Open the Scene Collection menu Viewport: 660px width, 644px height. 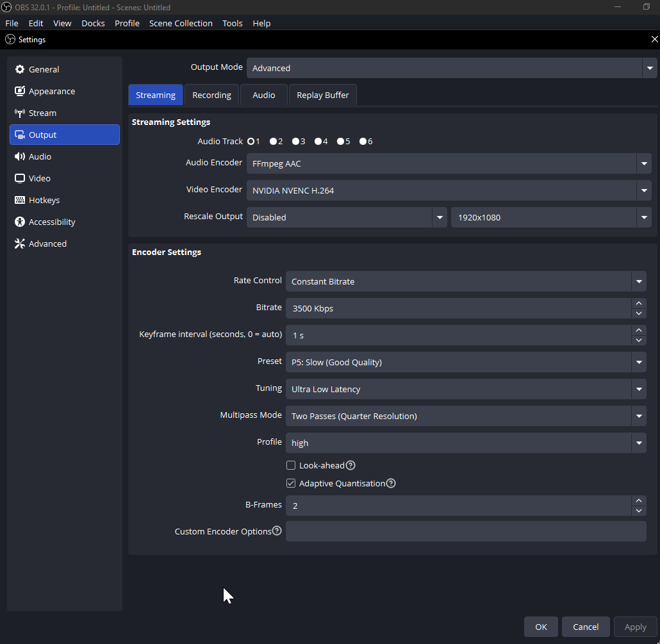pyautogui.click(x=181, y=23)
